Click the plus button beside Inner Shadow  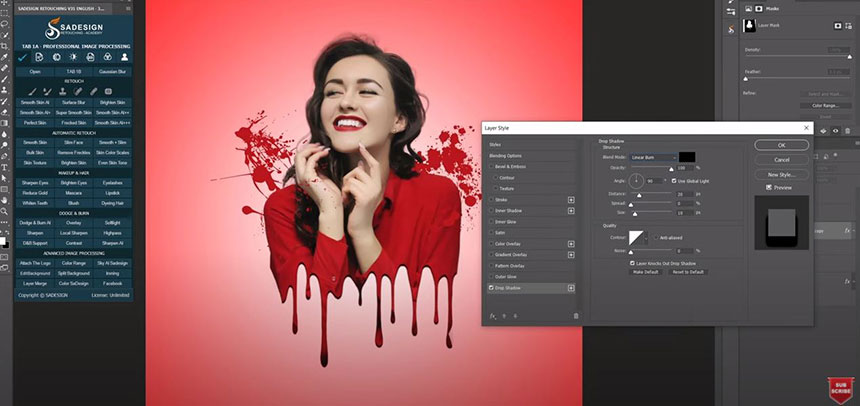pyautogui.click(x=571, y=211)
